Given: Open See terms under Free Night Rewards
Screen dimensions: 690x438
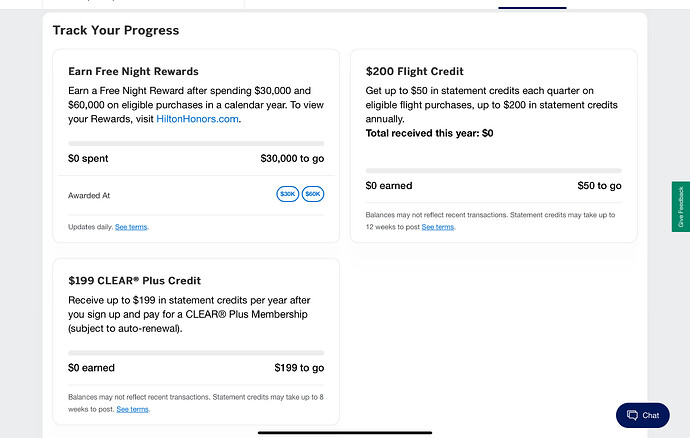Looking at the screenshot, I should (x=131, y=227).
